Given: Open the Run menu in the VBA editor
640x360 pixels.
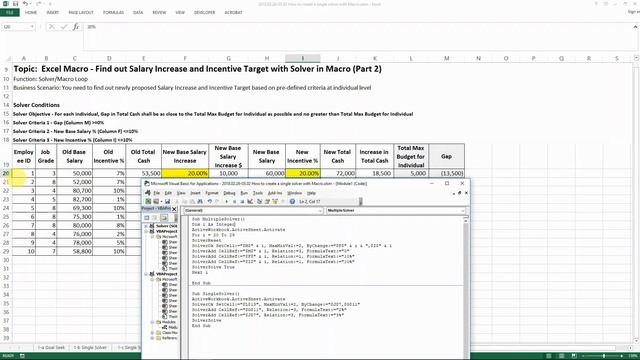Looking at the screenshot, I should [x=244, y=193].
